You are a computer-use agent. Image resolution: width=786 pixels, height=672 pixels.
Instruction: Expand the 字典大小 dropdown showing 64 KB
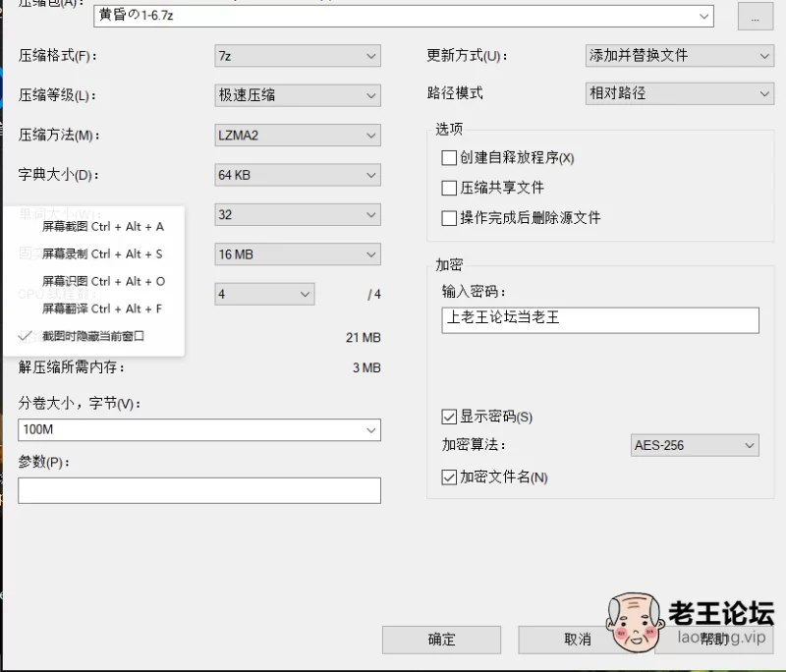point(298,175)
